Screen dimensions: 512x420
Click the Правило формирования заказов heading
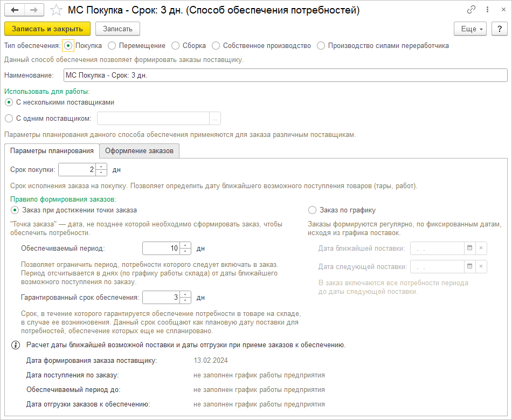(x=63, y=199)
